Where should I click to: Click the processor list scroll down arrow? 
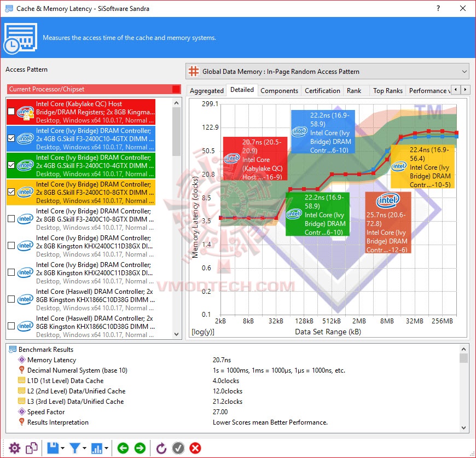pyautogui.click(x=176, y=334)
